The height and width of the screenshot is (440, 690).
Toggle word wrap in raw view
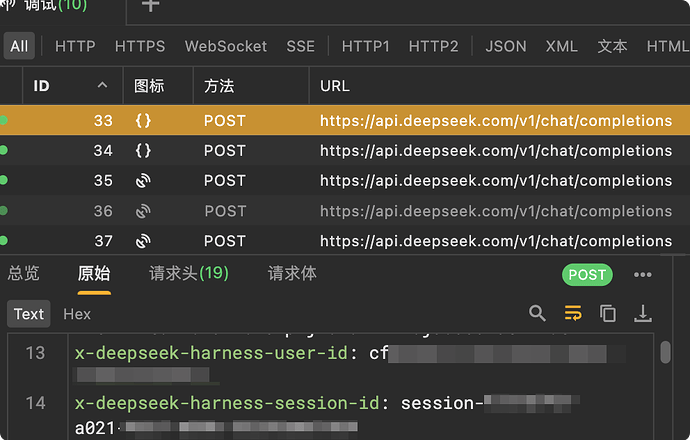(573, 313)
